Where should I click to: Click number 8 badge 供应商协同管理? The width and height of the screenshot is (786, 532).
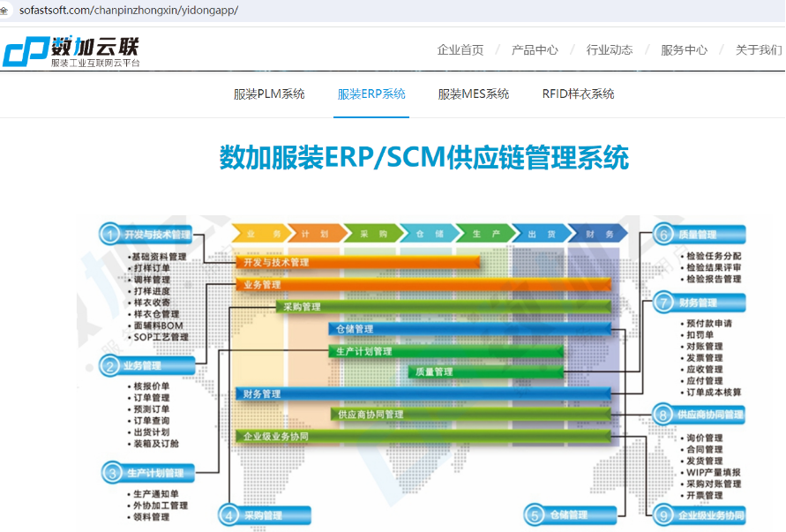(x=700, y=415)
